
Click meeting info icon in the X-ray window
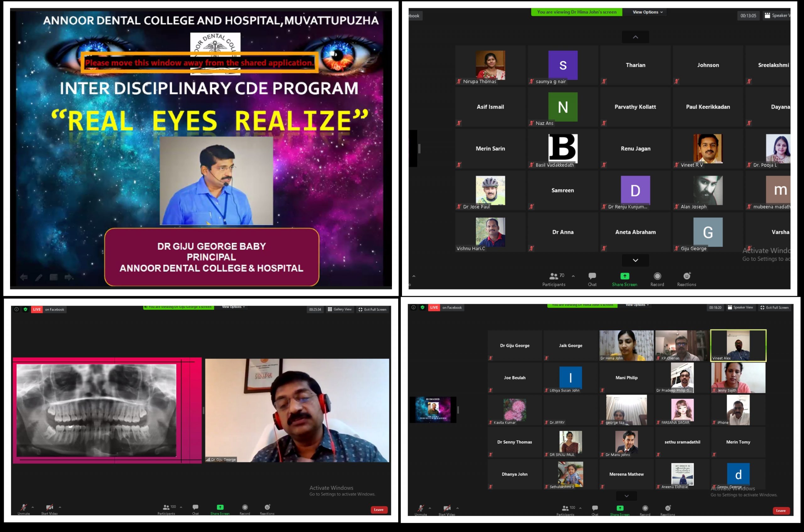click(x=16, y=309)
